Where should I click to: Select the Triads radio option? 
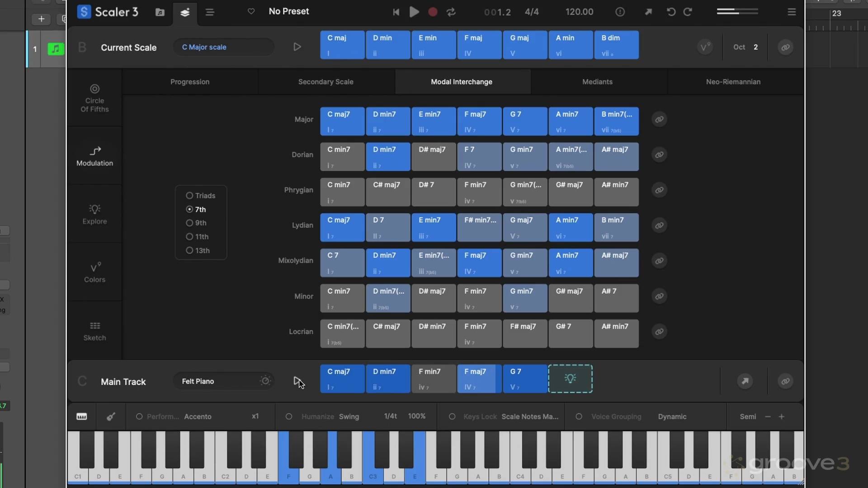189,196
